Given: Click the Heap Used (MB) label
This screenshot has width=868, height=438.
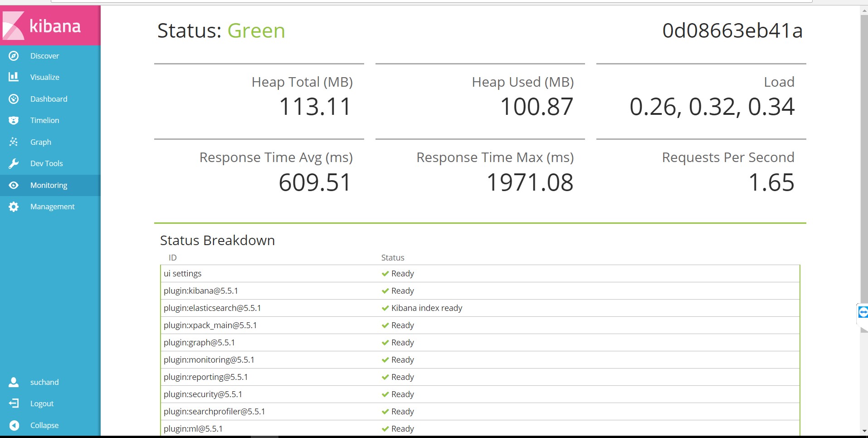Looking at the screenshot, I should pyautogui.click(x=523, y=82).
